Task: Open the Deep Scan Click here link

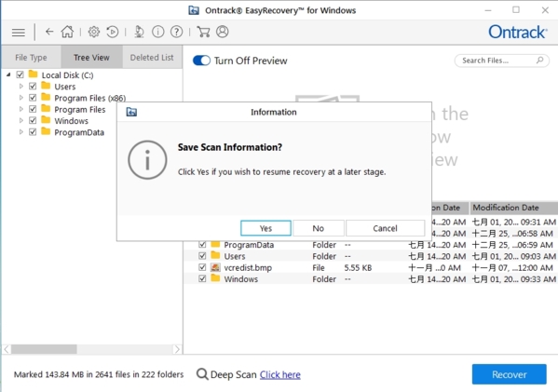Action: point(280,374)
